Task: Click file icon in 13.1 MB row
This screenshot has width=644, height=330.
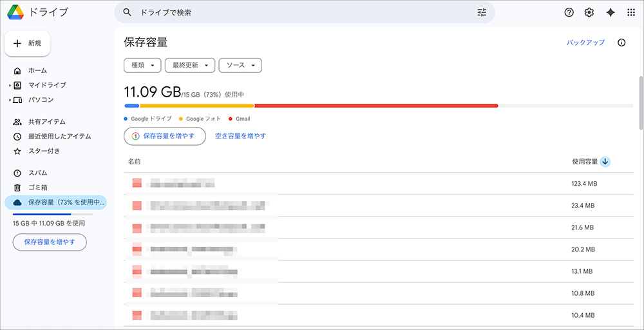Action: (x=137, y=271)
